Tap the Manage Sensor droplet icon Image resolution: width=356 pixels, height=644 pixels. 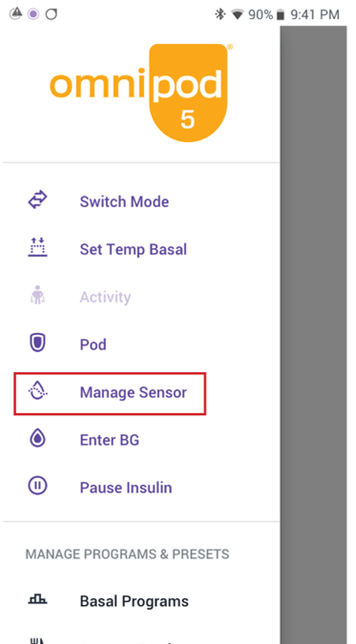click(x=37, y=390)
